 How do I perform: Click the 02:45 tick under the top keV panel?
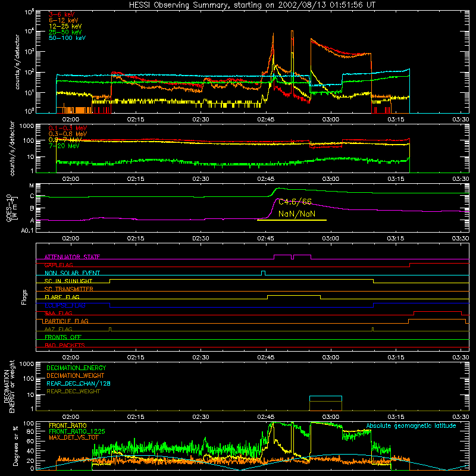[265, 120]
